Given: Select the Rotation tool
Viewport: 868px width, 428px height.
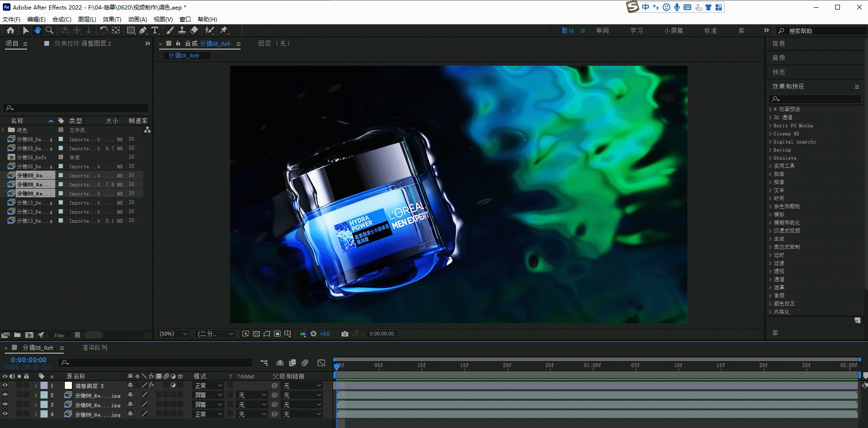Looking at the screenshot, I should (x=103, y=30).
